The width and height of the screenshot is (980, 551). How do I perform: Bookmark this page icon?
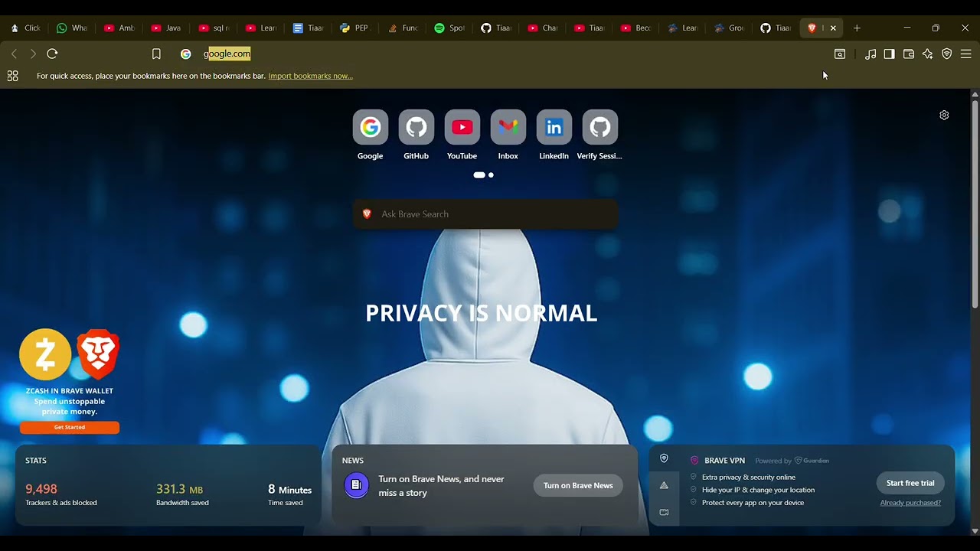pos(156,54)
